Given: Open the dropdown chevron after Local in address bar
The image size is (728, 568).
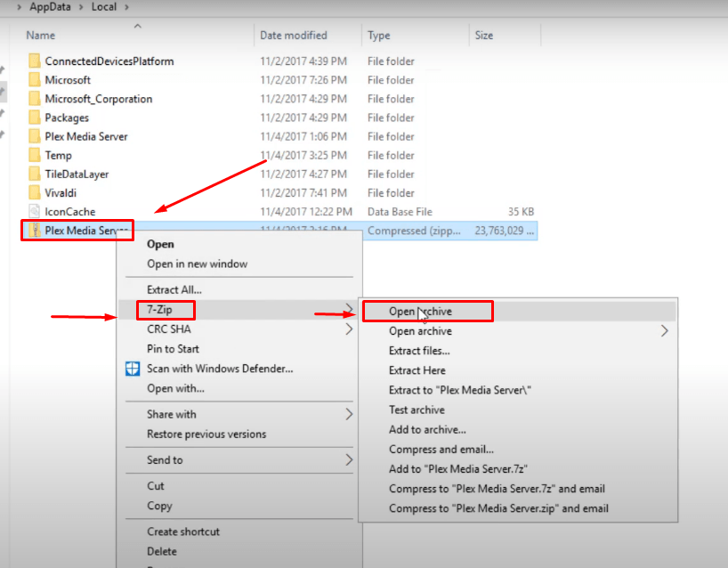Looking at the screenshot, I should [126, 7].
